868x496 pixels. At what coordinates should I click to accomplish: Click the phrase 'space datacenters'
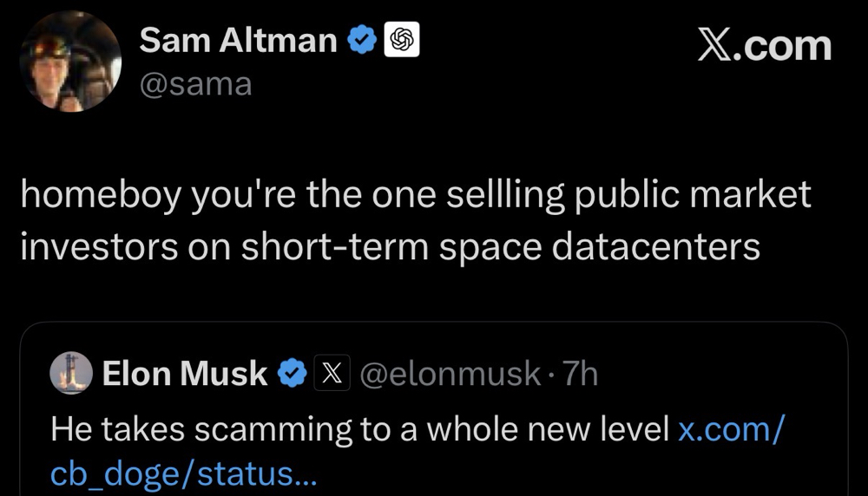click(600, 246)
